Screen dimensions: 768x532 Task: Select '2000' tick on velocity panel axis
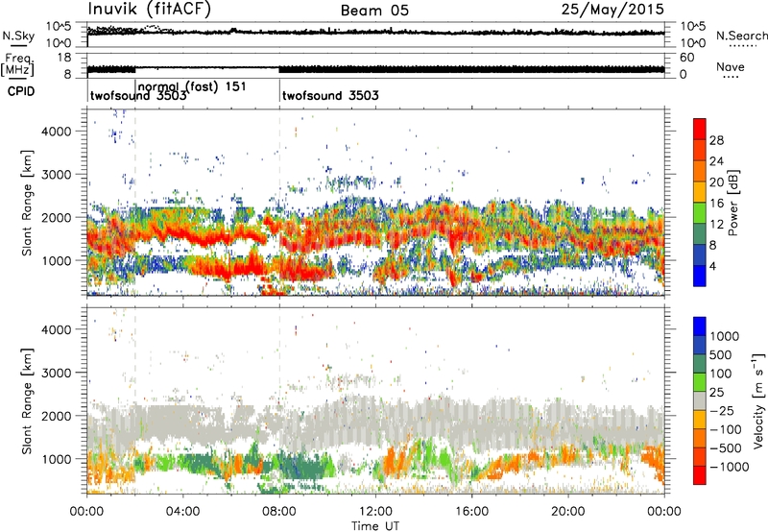click(x=56, y=416)
